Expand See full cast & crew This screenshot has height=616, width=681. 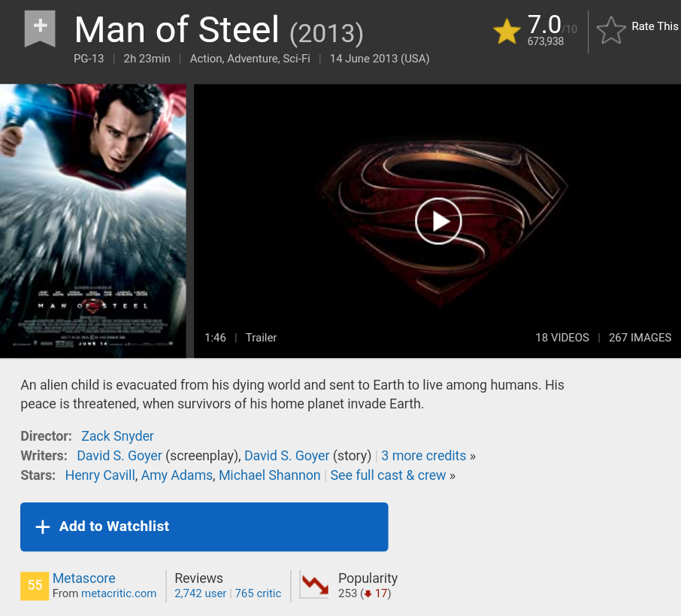(388, 475)
